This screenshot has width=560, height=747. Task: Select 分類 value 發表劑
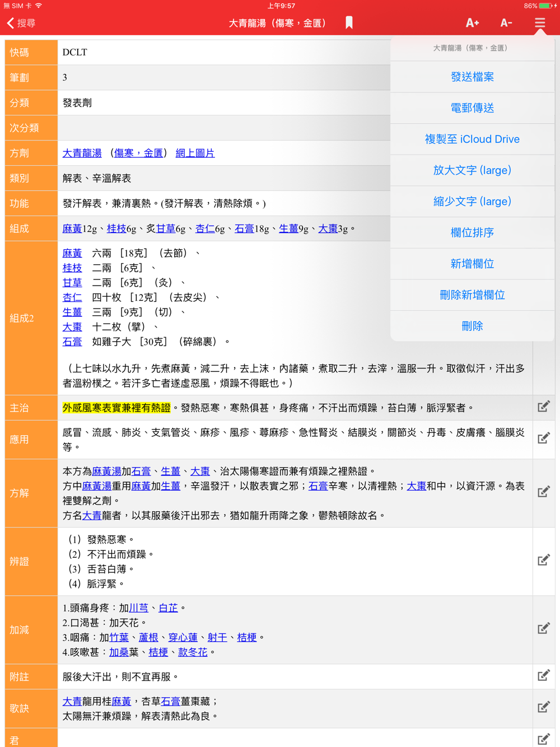[77, 102]
